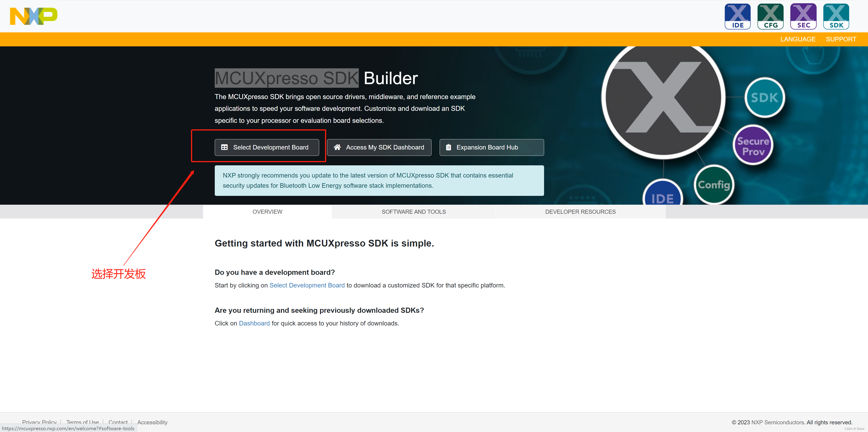Open the MCUXpresso SDK icon in header

836,17
